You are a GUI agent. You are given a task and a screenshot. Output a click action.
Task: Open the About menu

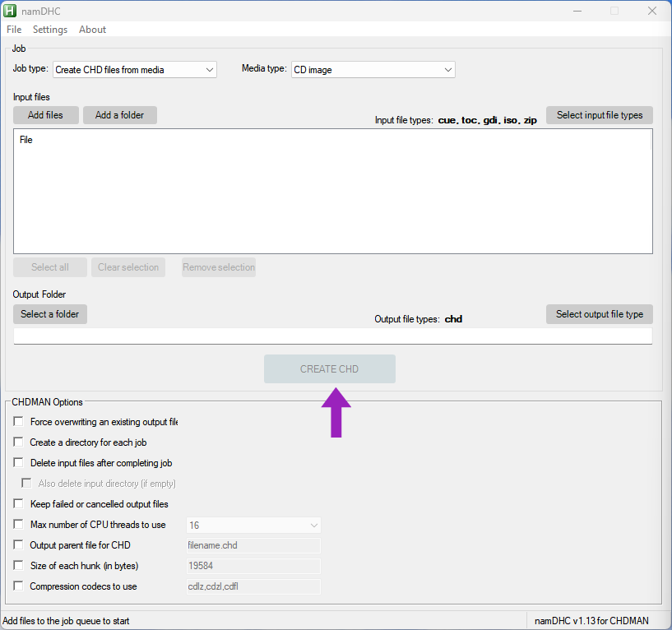coord(93,30)
